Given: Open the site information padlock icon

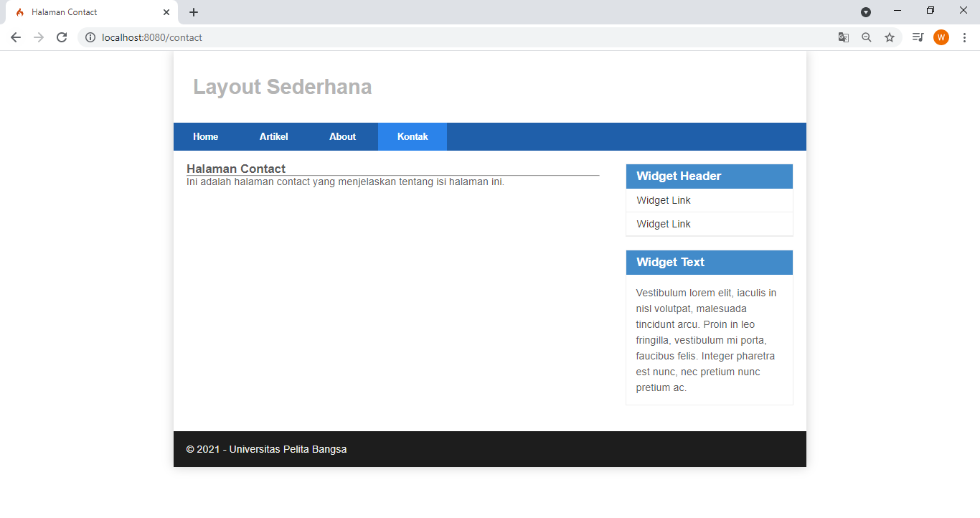Looking at the screenshot, I should click(x=90, y=37).
